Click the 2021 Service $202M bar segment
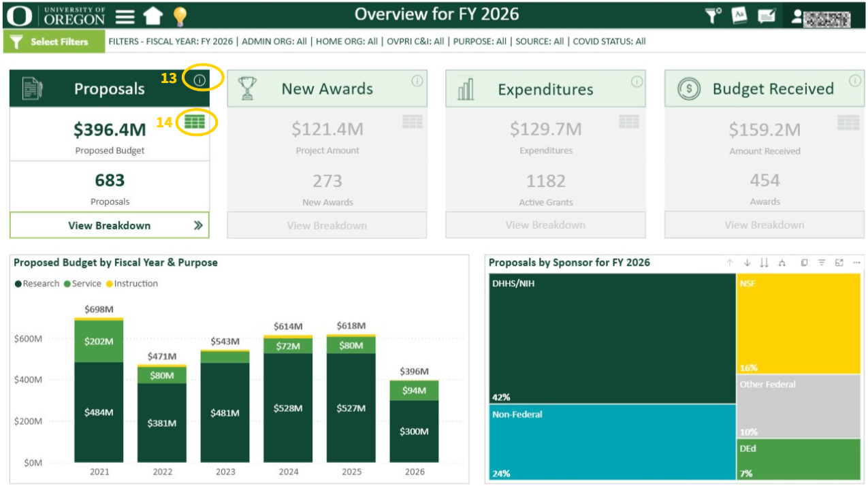The image size is (868, 486). (x=99, y=341)
